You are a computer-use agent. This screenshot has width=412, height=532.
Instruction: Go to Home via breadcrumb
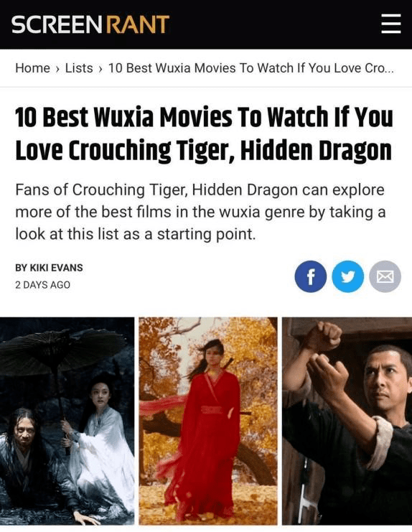[32, 68]
